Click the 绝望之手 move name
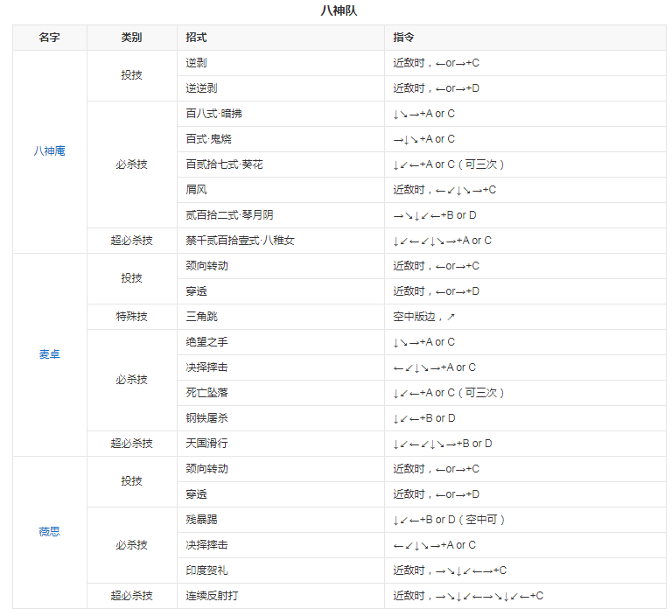Screen dimensions: 672x616 (x=206, y=342)
